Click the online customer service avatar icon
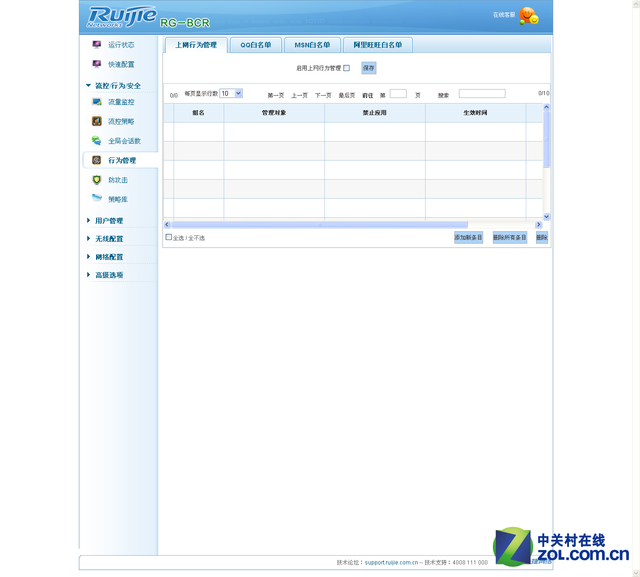Viewport: 640px width, 577px height. point(529,16)
